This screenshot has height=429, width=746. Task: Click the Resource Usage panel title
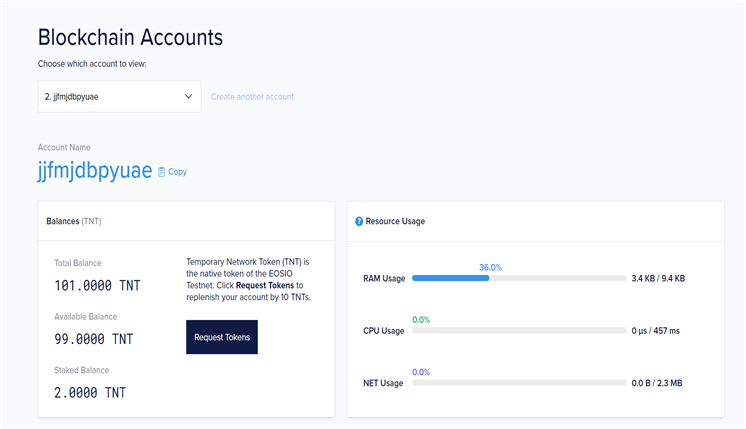pyautogui.click(x=396, y=221)
